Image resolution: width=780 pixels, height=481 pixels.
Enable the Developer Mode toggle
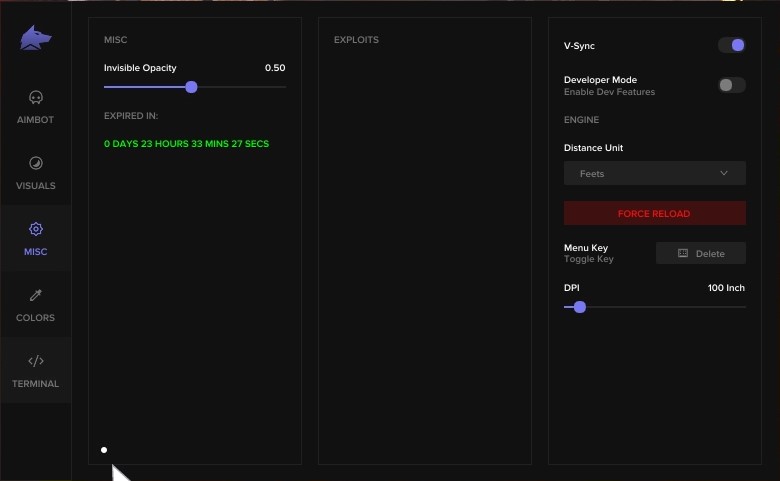[x=731, y=85]
